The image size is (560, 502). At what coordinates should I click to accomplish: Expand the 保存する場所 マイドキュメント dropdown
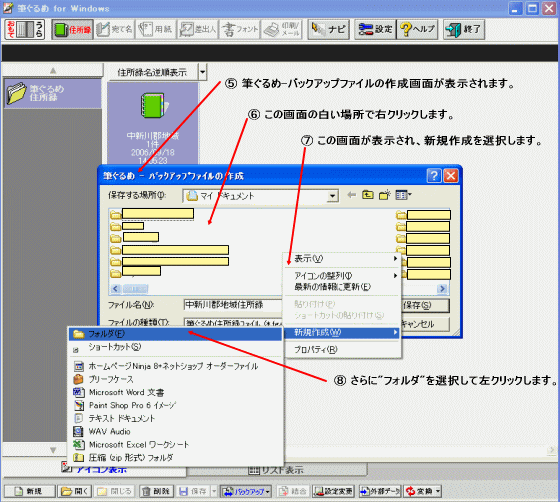[x=332, y=196]
